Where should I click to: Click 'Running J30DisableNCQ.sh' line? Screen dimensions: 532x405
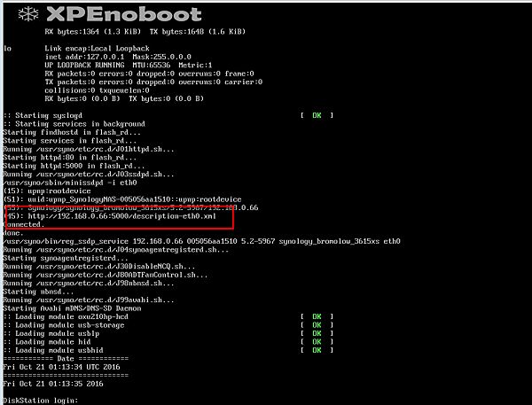[x=99, y=267]
